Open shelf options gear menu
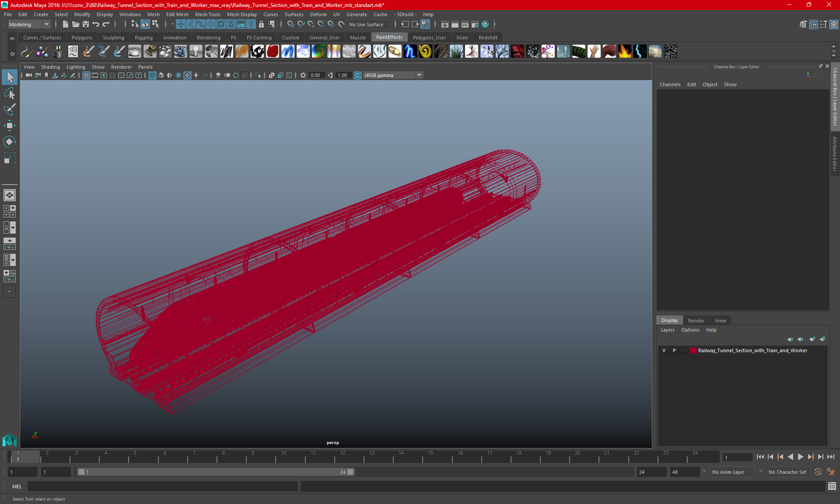This screenshot has height=504, width=840. pos(12,54)
